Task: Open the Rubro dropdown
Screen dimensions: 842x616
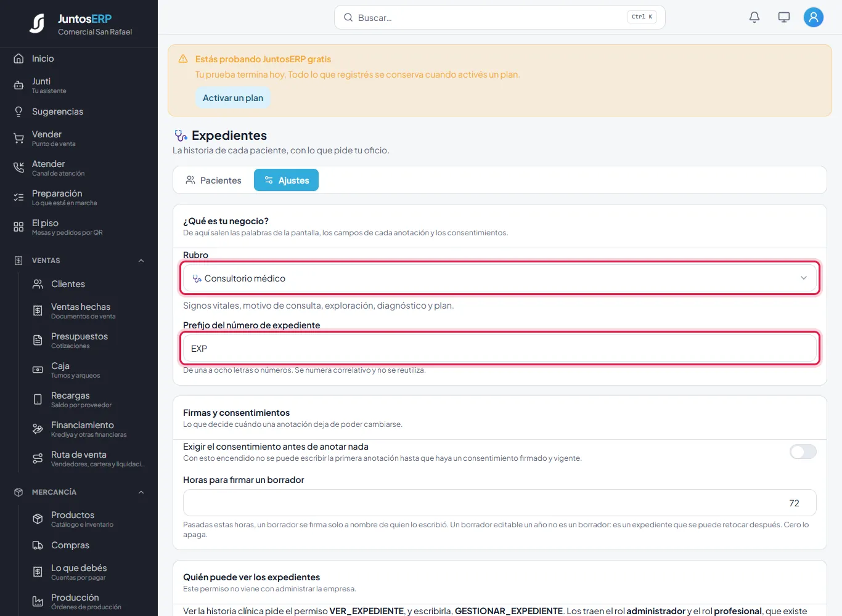Action: click(x=500, y=278)
